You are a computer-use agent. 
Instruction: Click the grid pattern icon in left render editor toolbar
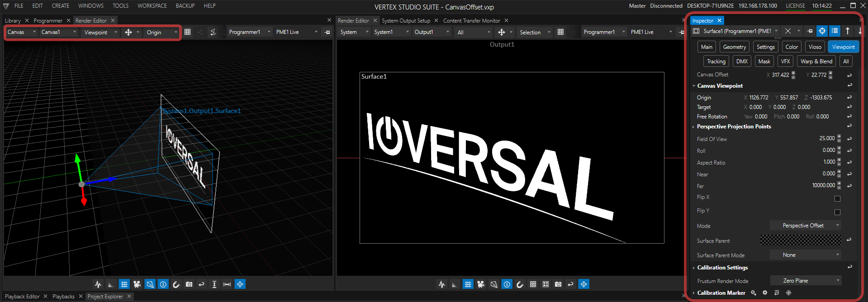(x=188, y=32)
